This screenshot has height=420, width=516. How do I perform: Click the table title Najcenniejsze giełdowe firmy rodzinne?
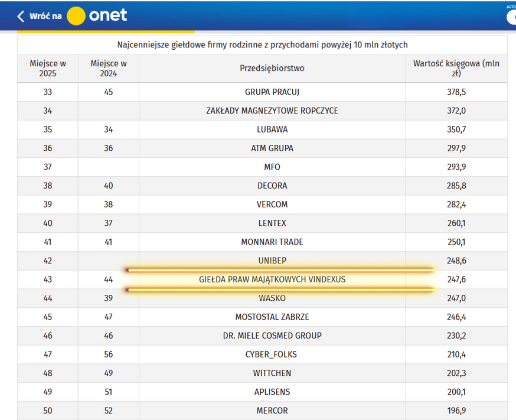[x=262, y=45]
